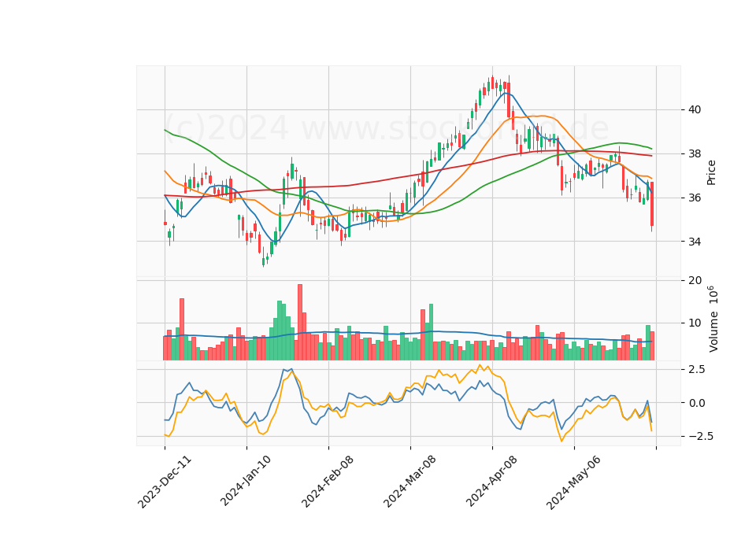Screen dimensions: 756x543
Task: Click the final large red candlestick
Action: [652, 204]
